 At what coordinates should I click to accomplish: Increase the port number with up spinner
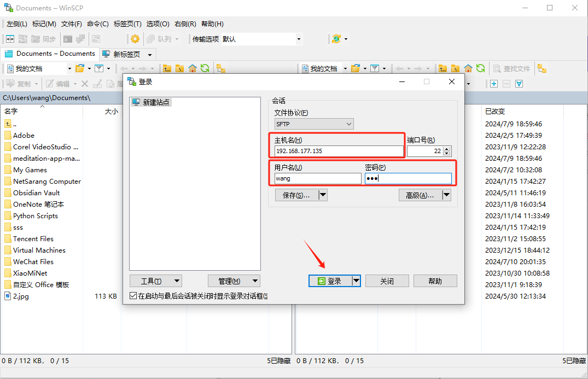(447, 149)
